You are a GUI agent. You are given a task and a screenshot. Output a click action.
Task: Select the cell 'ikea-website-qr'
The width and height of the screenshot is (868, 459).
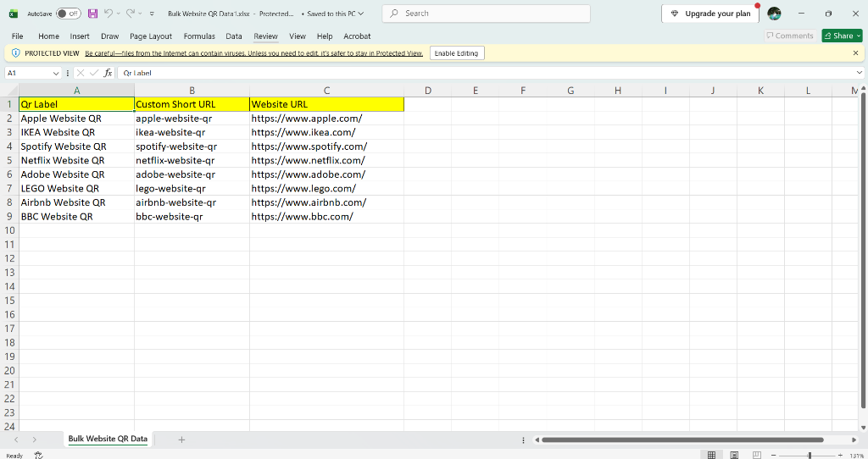point(192,132)
